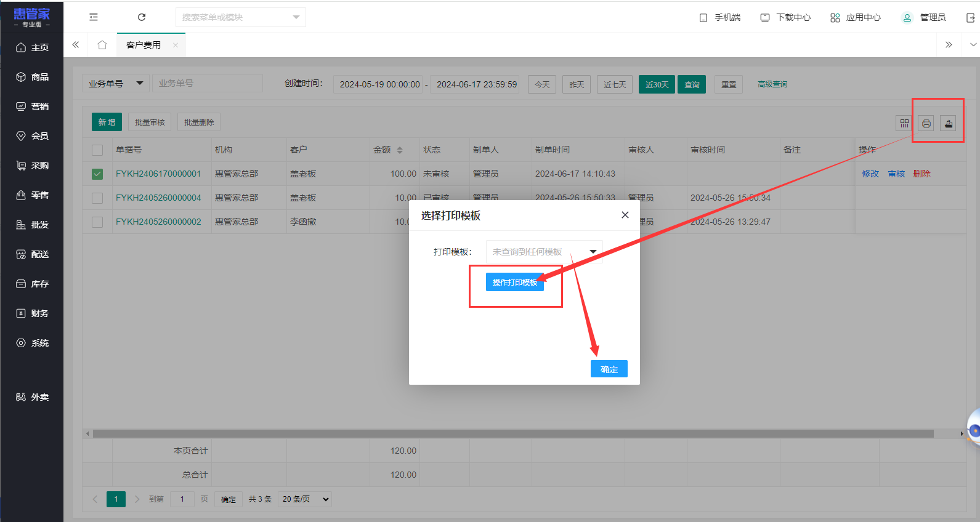Image resolution: width=980 pixels, height=522 pixels.
Task: Click the page number jump input
Action: (x=182, y=499)
